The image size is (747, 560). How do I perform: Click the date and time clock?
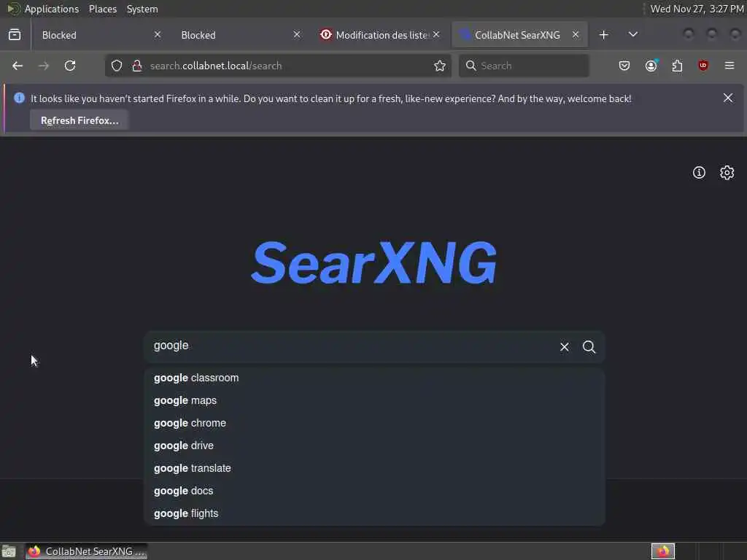coord(697,9)
